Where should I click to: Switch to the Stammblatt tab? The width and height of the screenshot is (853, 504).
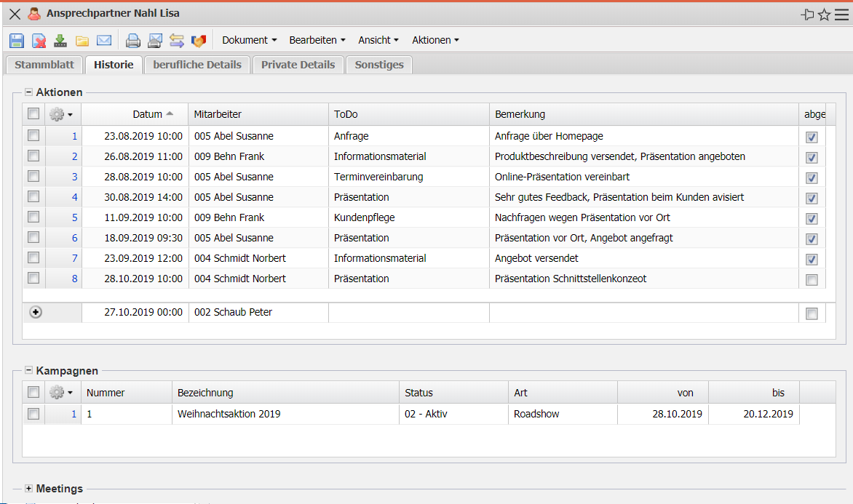tap(44, 65)
